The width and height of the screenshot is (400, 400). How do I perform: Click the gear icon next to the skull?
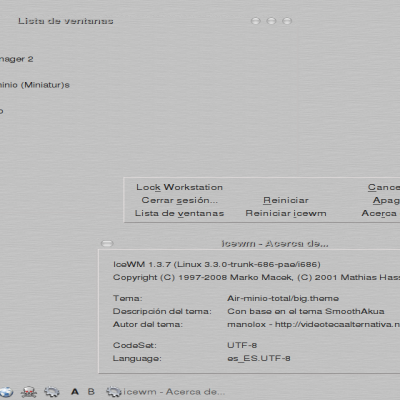pyautogui.click(x=52, y=392)
